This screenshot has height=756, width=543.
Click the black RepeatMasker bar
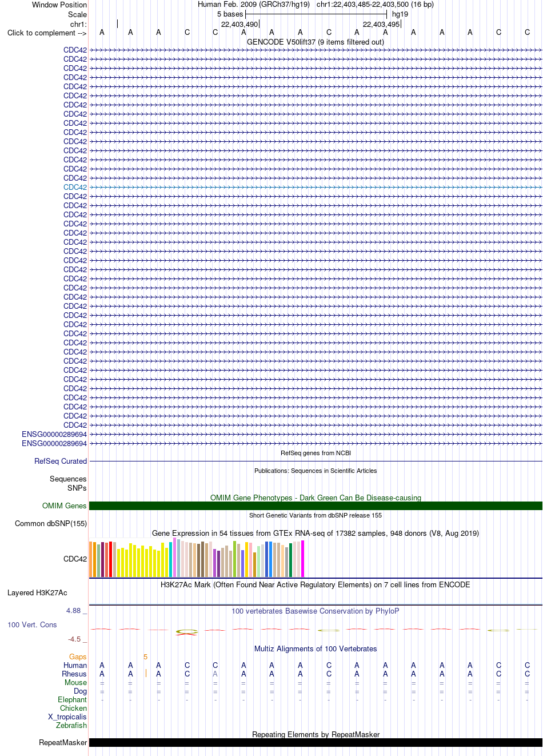point(316,743)
